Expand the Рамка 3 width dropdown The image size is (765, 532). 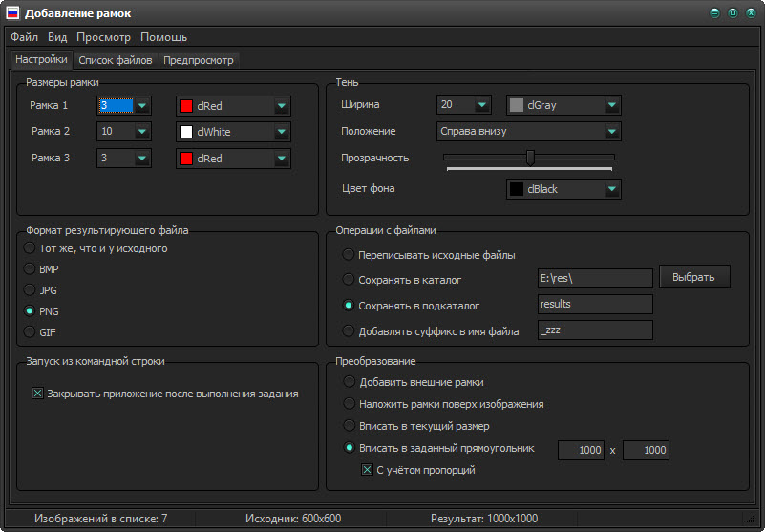coord(142,158)
